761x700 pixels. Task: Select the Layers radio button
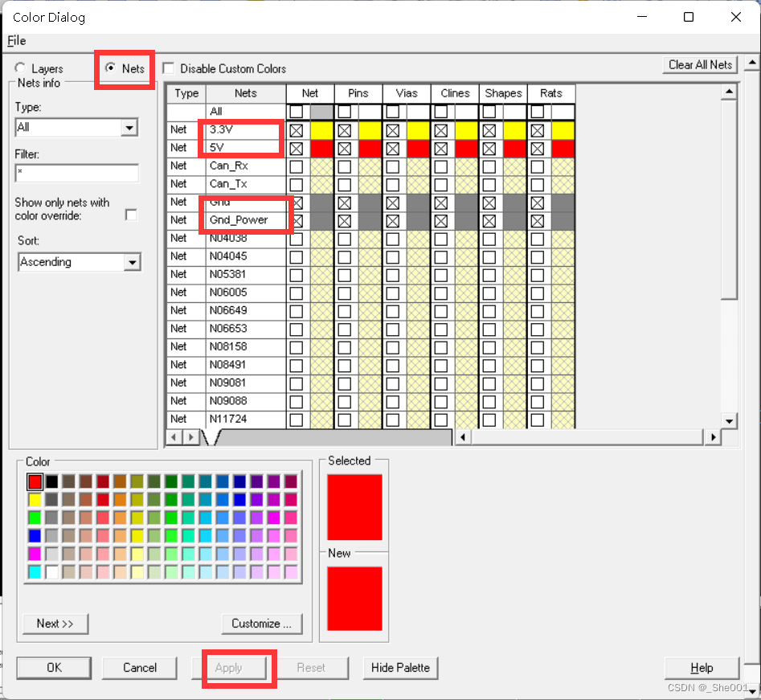(20, 69)
